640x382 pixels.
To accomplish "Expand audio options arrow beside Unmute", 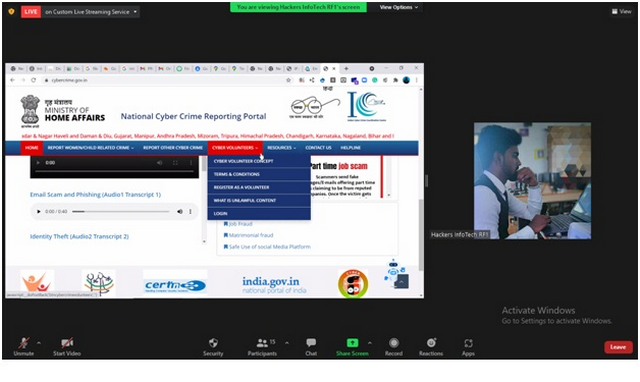I will (x=39, y=343).
